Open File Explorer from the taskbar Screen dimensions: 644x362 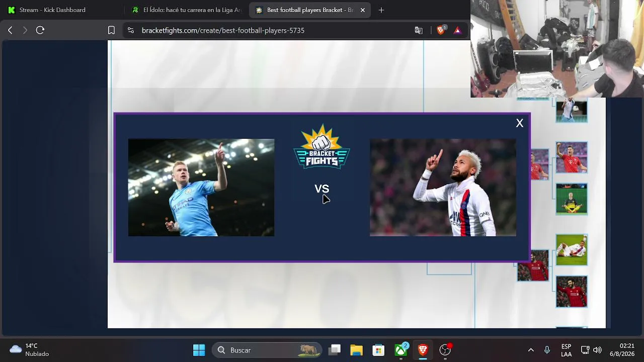coord(357,350)
